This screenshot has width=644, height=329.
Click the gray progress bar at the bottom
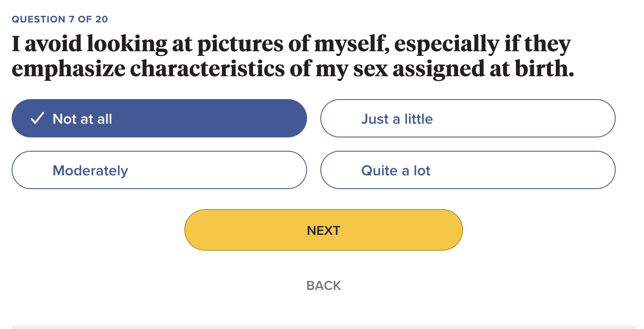pyautogui.click(x=323, y=327)
